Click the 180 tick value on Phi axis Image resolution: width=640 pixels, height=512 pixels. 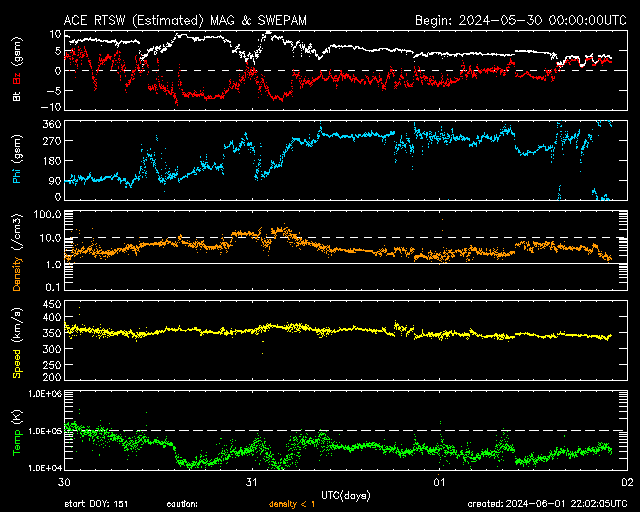click(52, 161)
